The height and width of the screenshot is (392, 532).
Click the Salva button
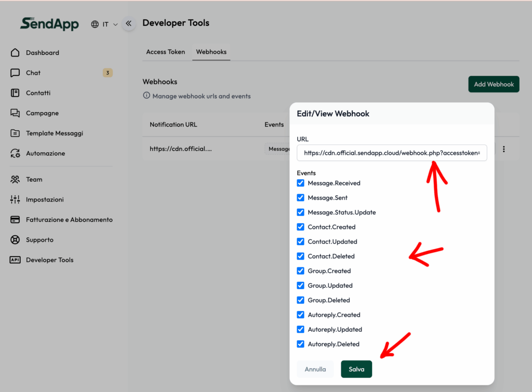click(356, 369)
